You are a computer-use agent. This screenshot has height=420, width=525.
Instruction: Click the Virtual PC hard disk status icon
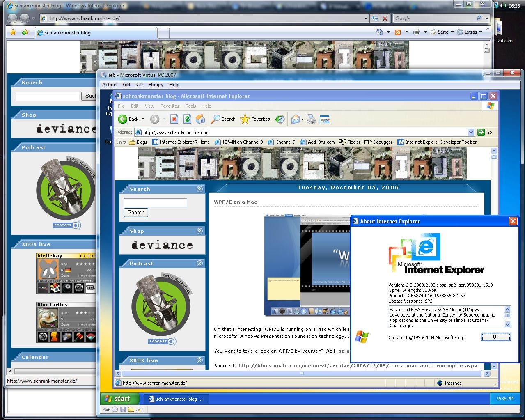click(x=107, y=409)
